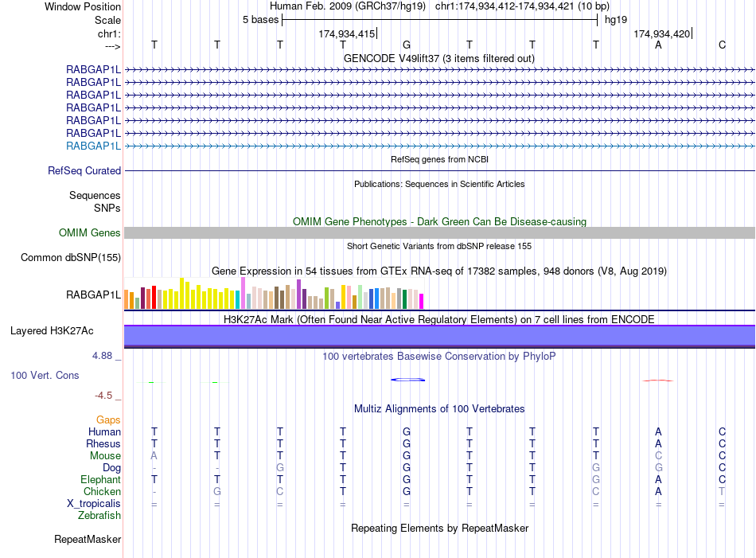This screenshot has width=756, height=558.
Task: Click the purple H3K27Ac signal band
Action: 439,336
